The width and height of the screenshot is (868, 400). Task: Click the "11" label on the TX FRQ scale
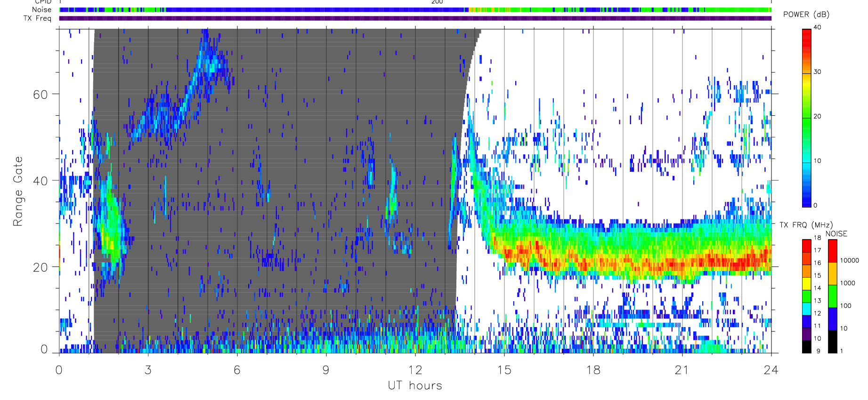coord(817,326)
